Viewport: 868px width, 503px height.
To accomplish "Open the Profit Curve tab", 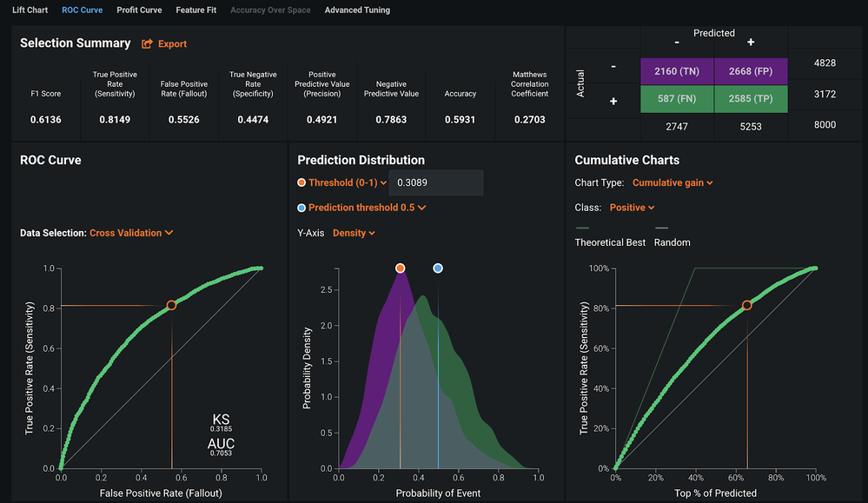I will [139, 10].
